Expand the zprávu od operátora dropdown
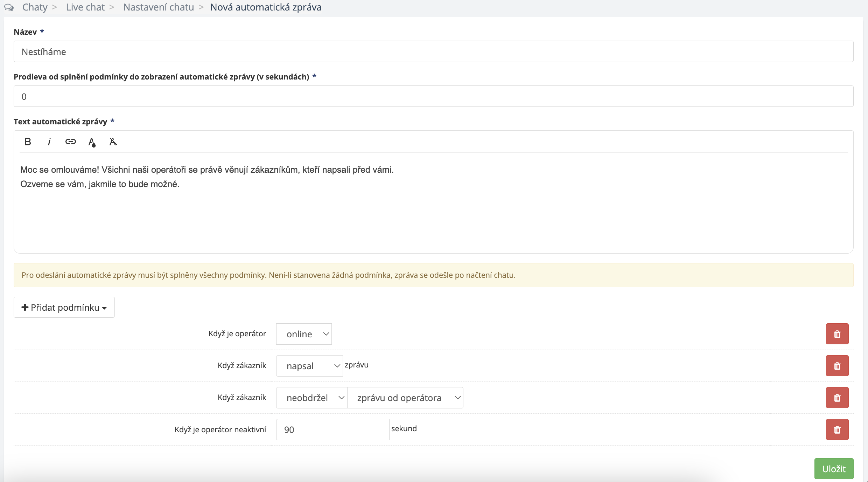The width and height of the screenshot is (868, 482). tap(405, 398)
